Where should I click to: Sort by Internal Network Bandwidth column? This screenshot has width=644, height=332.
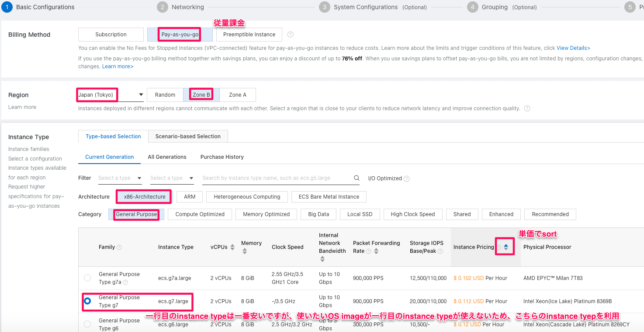click(x=322, y=259)
